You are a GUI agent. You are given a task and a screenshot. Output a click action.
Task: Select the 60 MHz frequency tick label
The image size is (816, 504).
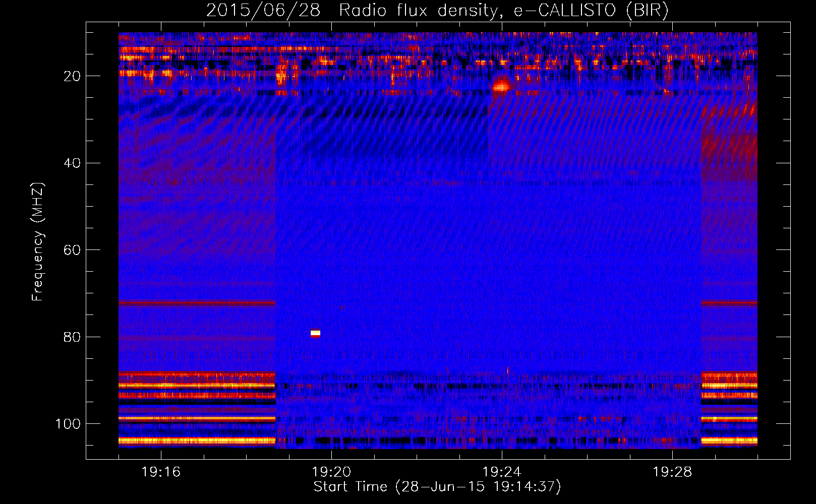coord(72,250)
